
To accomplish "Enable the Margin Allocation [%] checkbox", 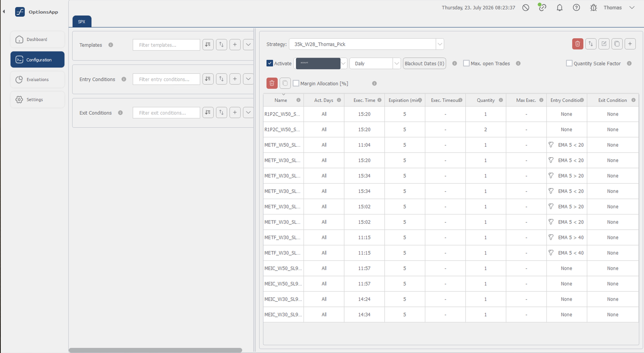I will 296,83.
